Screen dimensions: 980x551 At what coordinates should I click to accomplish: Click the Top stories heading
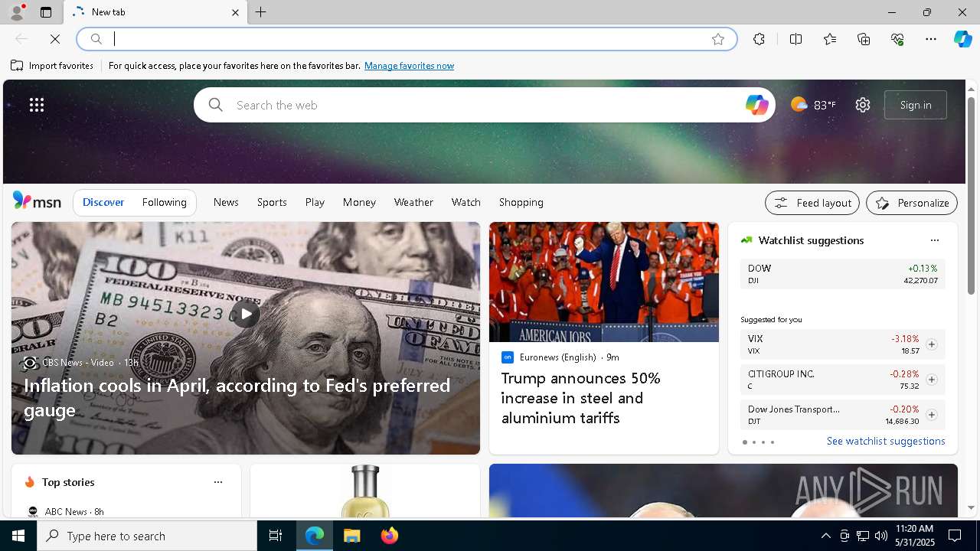[68, 482]
